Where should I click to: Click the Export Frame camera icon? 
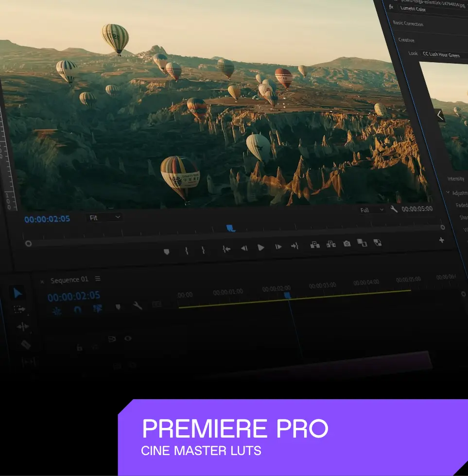pos(347,244)
